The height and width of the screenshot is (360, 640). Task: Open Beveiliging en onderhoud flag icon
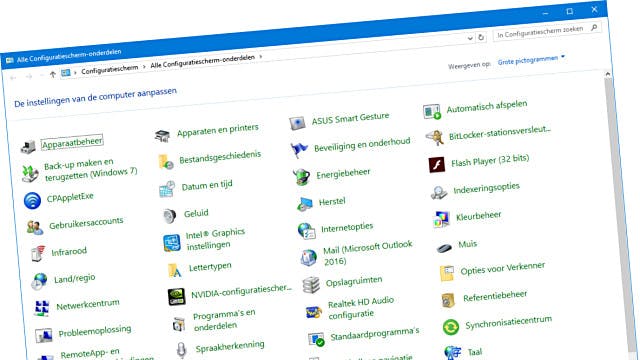coord(299,149)
